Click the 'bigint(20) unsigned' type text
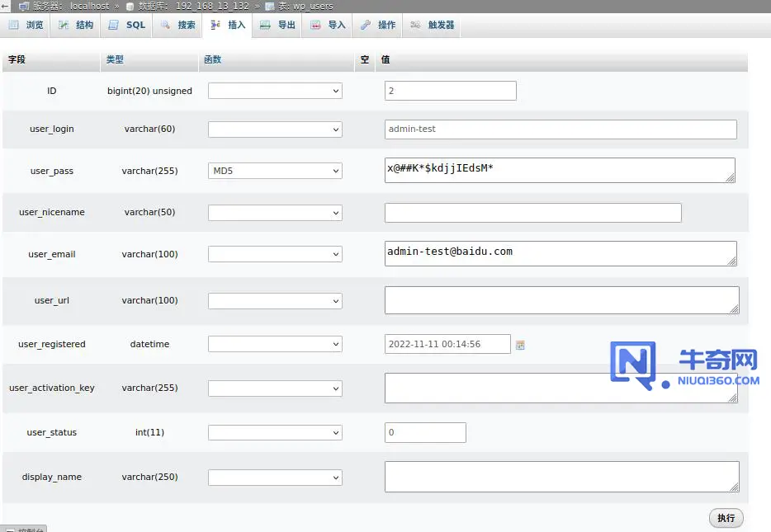Image resolution: width=771 pixels, height=532 pixels. coord(149,91)
